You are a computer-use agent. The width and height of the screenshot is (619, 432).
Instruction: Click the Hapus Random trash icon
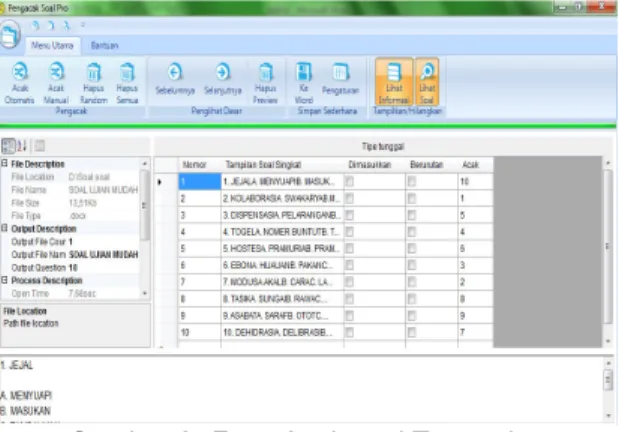tap(94, 72)
